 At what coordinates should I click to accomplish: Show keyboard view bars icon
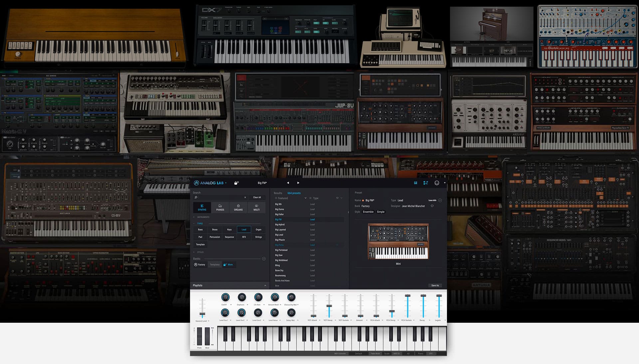coord(415,183)
